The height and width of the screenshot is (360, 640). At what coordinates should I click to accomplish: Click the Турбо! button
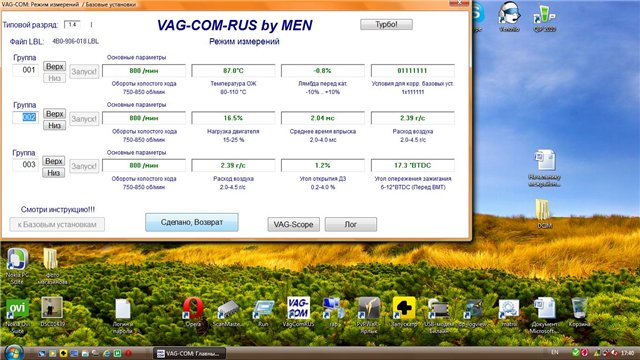386,24
